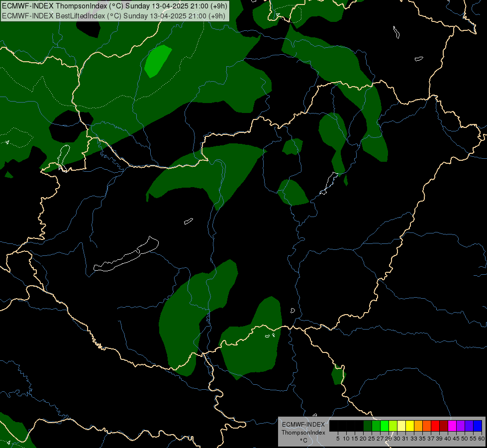
Task: Click the dark red 39–40 legend swatch
Action: click(x=444, y=426)
